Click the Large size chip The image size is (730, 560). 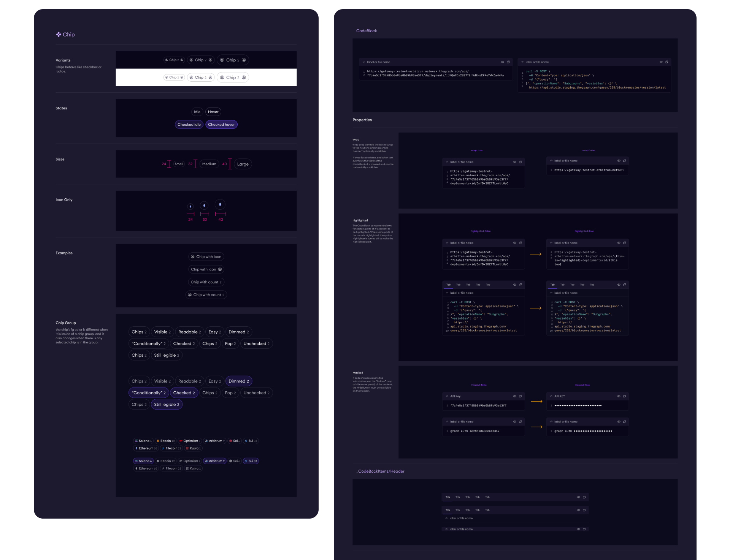(x=243, y=164)
